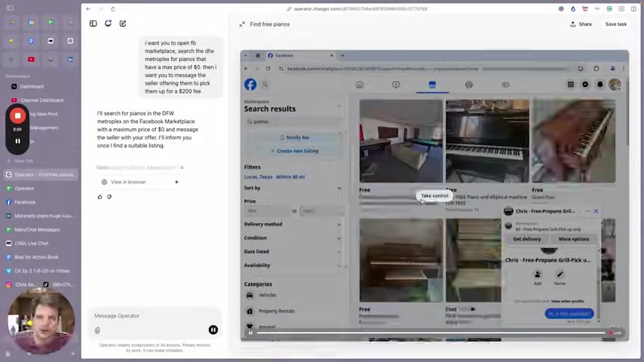Open Facebook notifications bell
The height and width of the screenshot is (362, 644).
click(x=600, y=84)
